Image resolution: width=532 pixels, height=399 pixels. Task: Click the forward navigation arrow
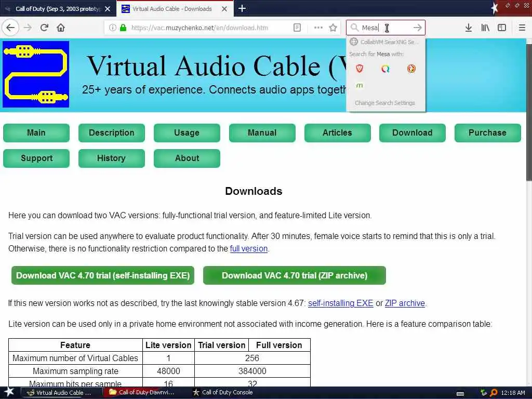coord(28,28)
